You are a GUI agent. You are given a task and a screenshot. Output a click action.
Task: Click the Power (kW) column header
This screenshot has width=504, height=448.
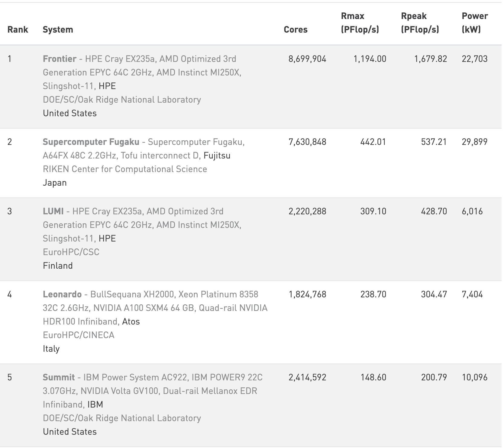point(474,23)
